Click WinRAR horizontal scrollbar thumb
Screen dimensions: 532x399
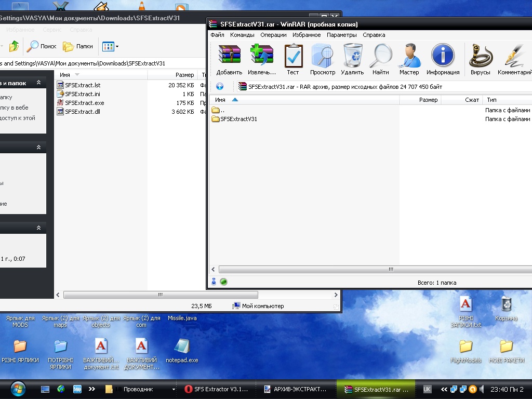[x=375, y=270]
